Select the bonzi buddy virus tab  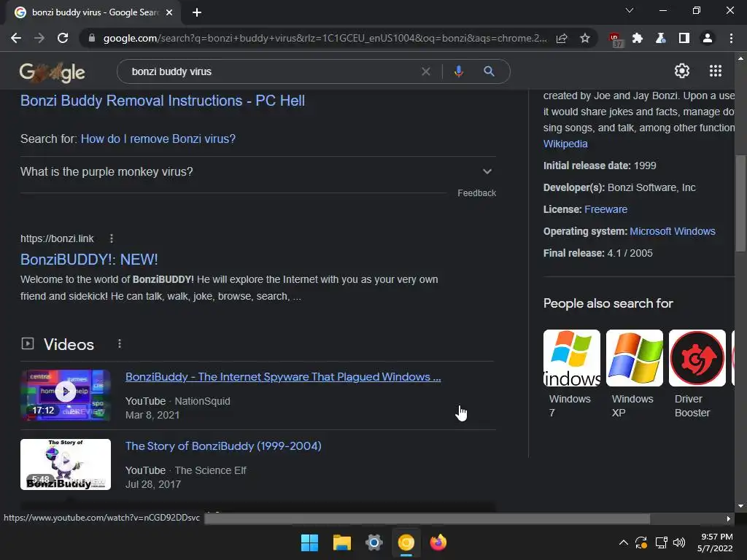(93, 12)
